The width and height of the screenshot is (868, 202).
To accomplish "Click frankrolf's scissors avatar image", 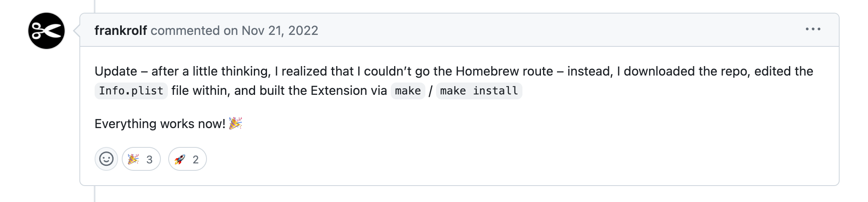I will click(x=46, y=31).
